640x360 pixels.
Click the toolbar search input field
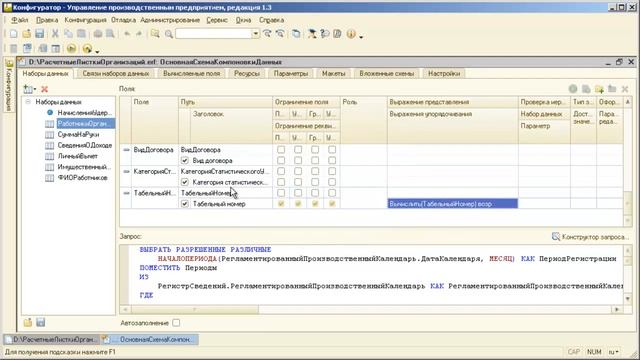(213, 34)
